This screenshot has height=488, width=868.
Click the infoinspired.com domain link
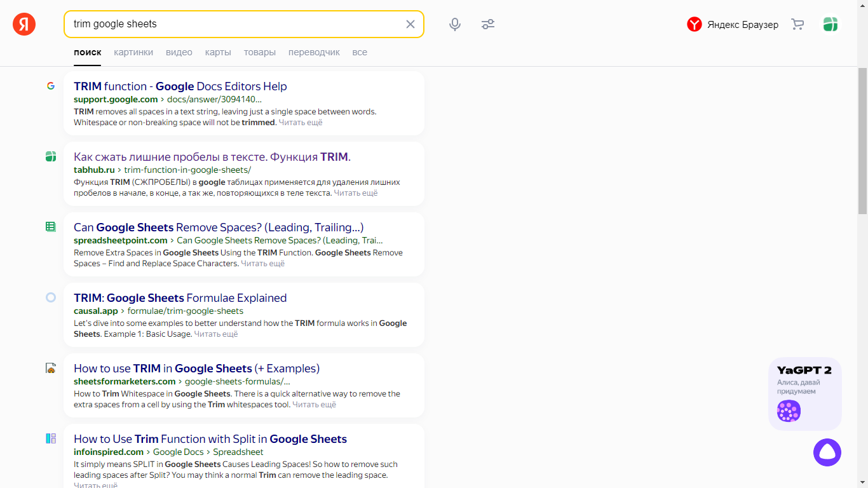(x=109, y=452)
